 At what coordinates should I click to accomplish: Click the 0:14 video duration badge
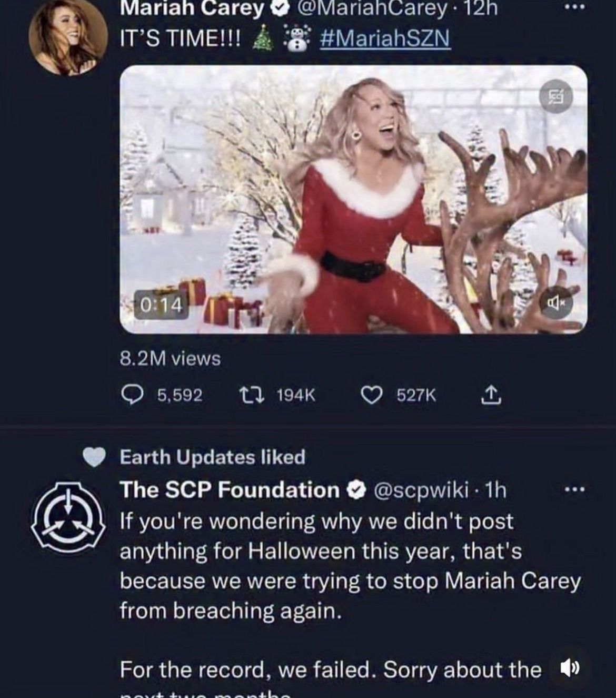tap(161, 305)
